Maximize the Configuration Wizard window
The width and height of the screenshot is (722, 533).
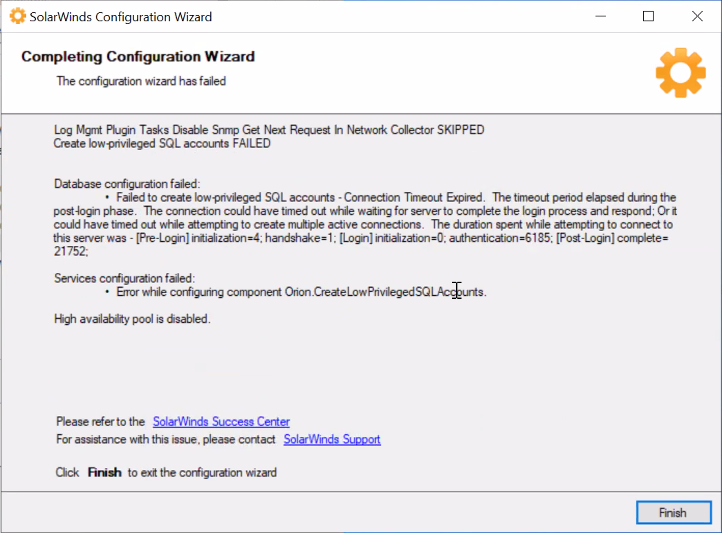coord(648,17)
